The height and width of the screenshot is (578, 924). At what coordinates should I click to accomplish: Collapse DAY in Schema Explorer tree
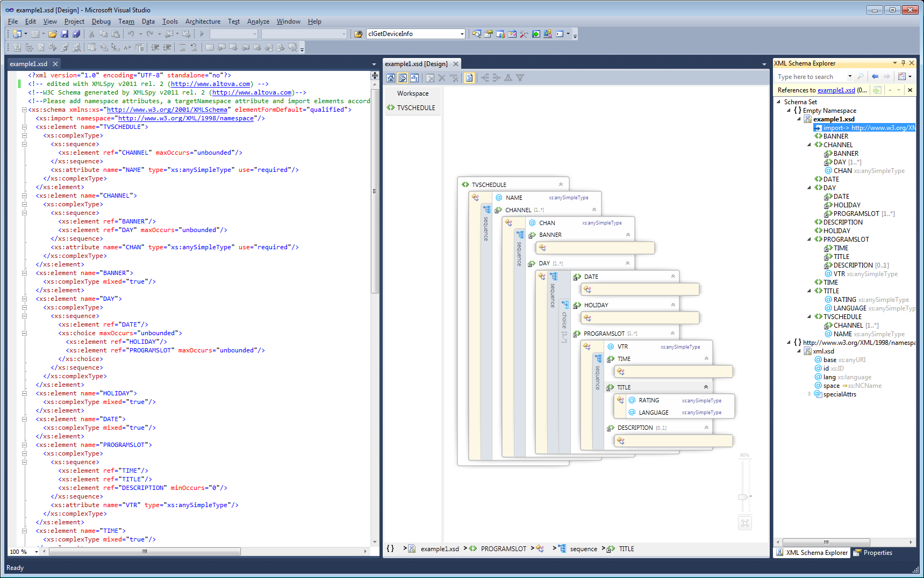click(x=810, y=187)
